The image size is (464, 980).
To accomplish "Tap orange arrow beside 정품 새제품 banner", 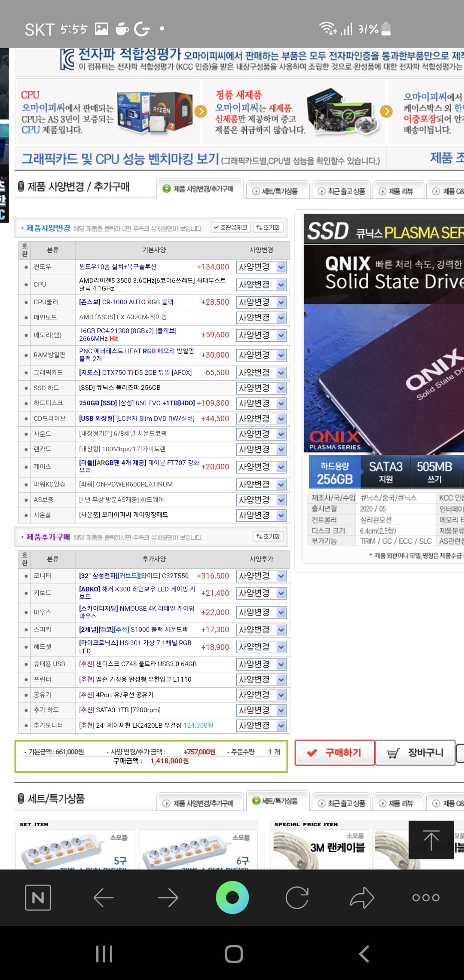I will coord(387,111).
